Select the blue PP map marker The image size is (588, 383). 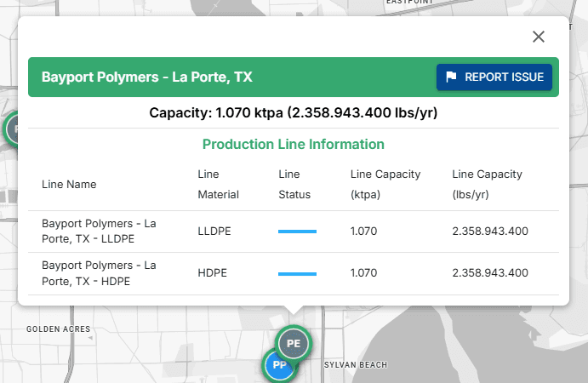[x=278, y=368]
